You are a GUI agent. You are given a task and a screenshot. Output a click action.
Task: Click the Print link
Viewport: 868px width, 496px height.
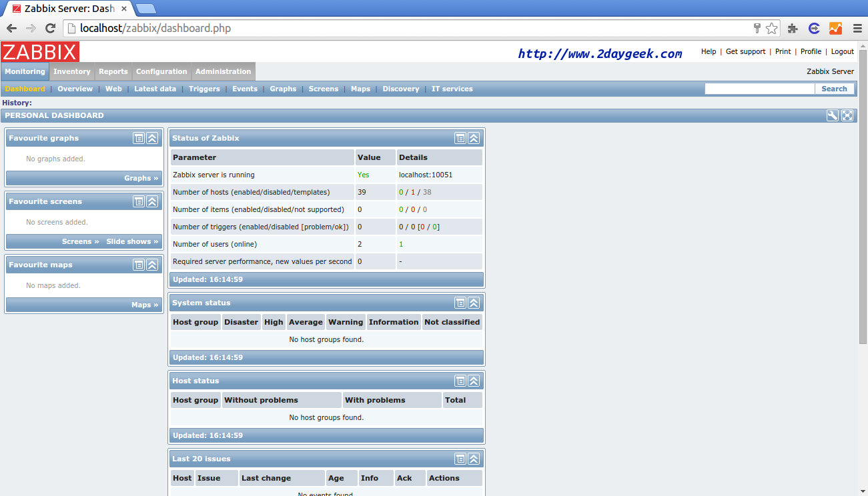(783, 51)
